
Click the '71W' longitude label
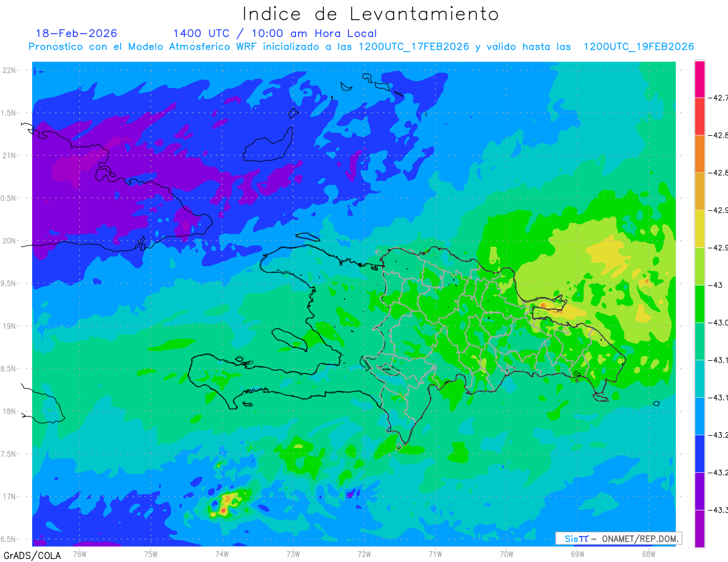click(x=435, y=554)
